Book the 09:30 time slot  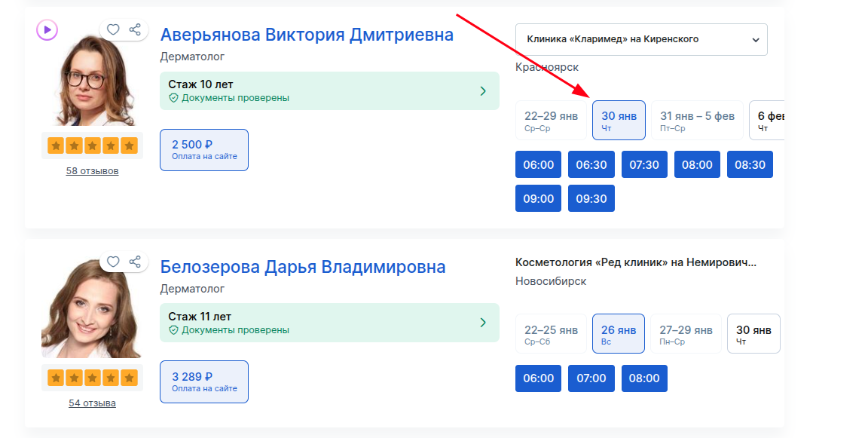(591, 198)
